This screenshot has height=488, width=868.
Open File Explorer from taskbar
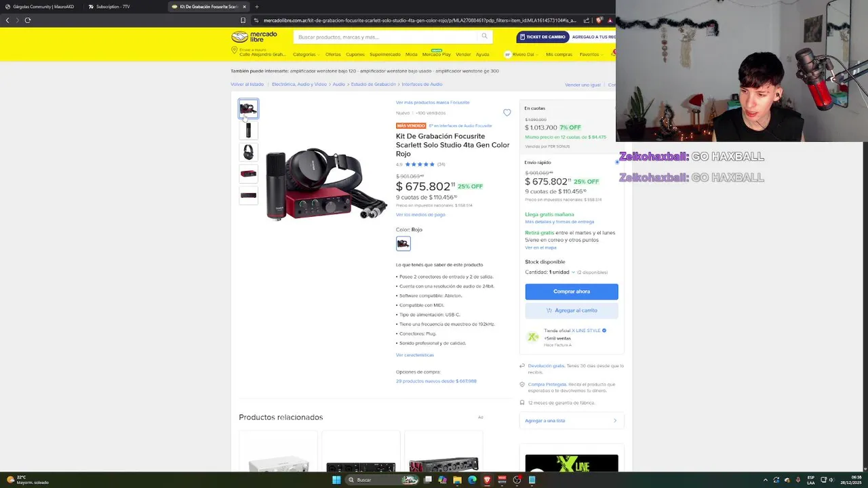(x=458, y=480)
